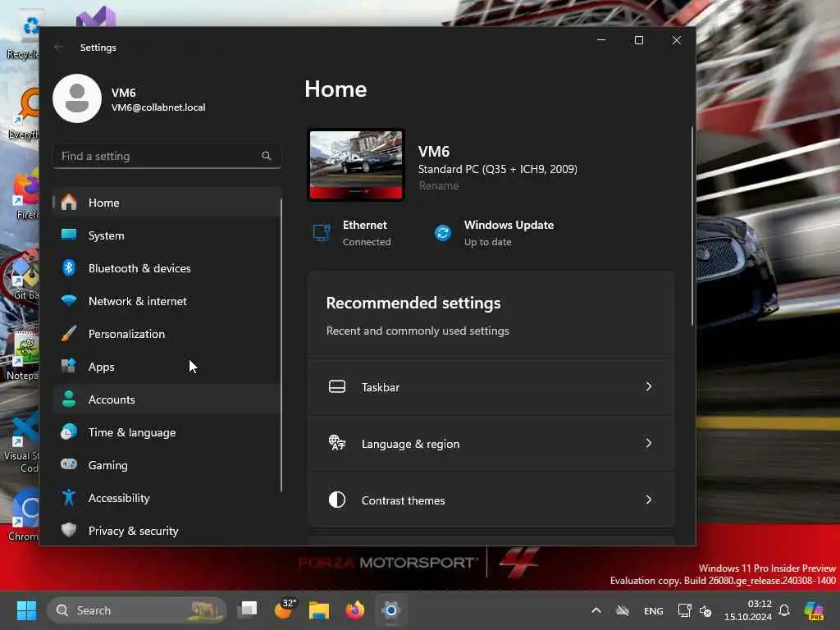Open Ethernet Connected status
The width and height of the screenshot is (840, 630).
pos(352,233)
